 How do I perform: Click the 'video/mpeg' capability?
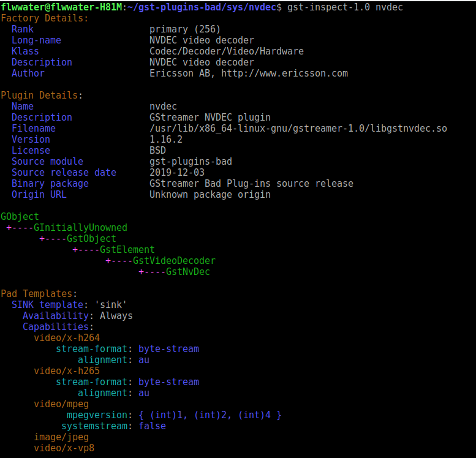61,404
